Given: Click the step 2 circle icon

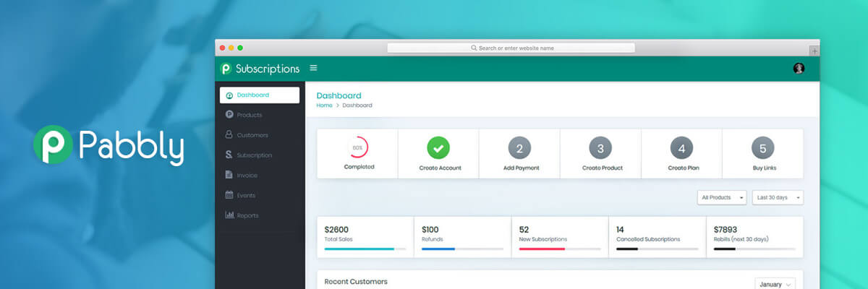Looking at the screenshot, I should tap(519, 149).
